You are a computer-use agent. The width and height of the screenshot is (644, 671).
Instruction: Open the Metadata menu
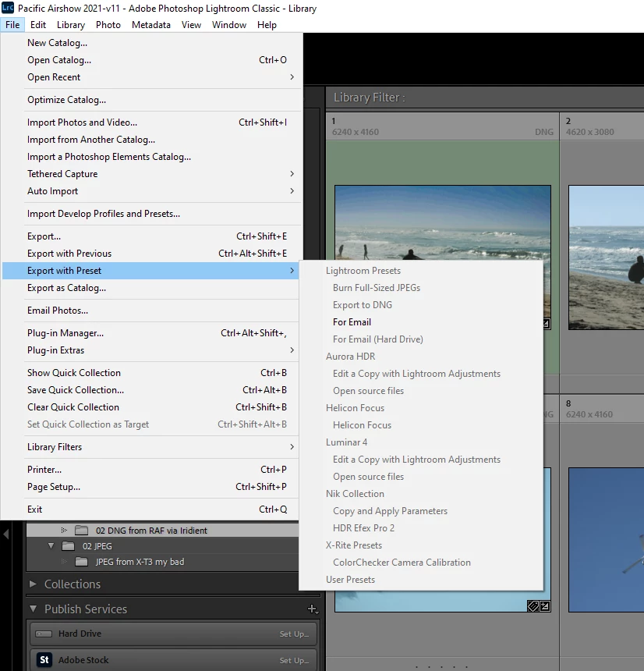click(151, 25)
